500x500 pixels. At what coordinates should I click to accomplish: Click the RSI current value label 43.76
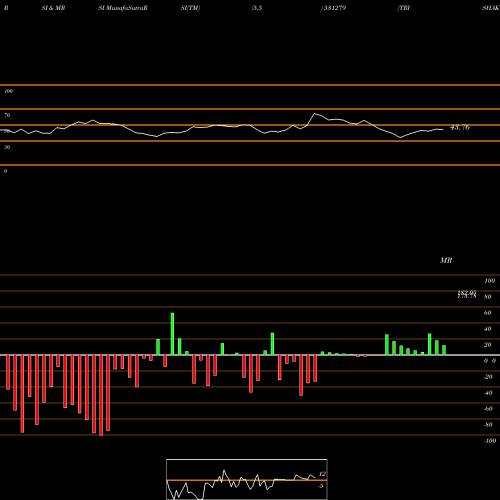click(x=460, y=127)
